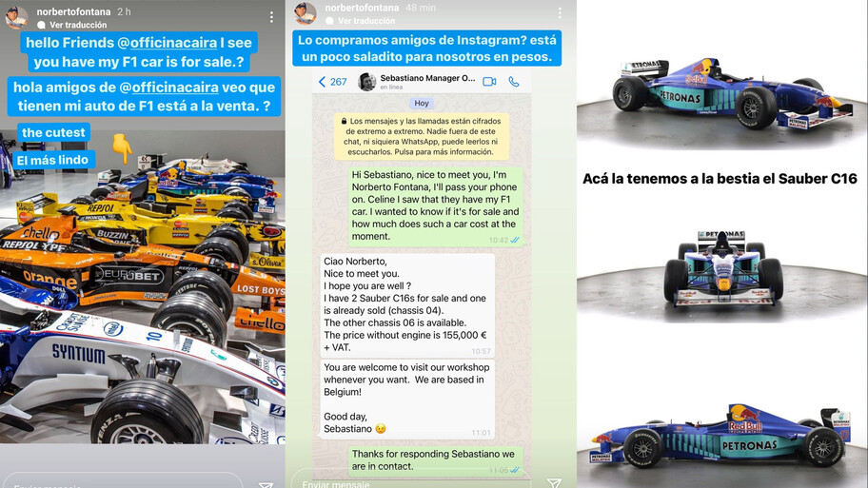Open the three-dot menu on second story
This screenshot has width=868, height=488.
(560, 12)
